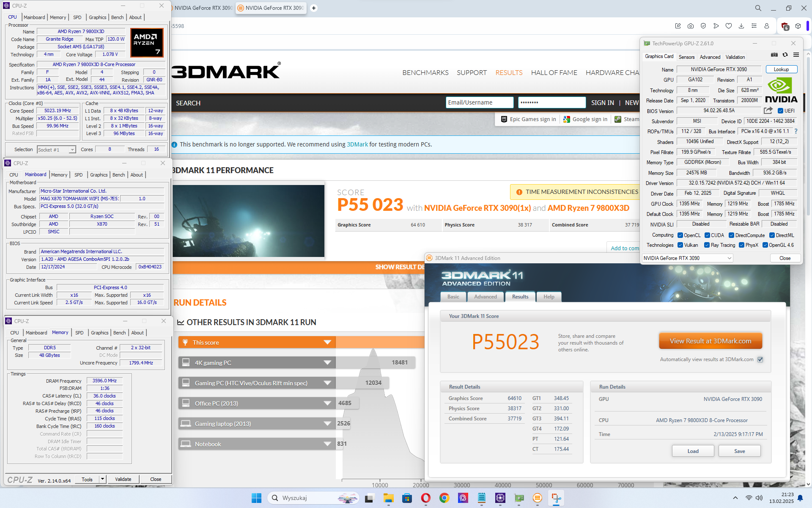Click the browser edit/note icon in address bar
The height and width of the screenshot is (508, 812).
click(x=678, y=26)
